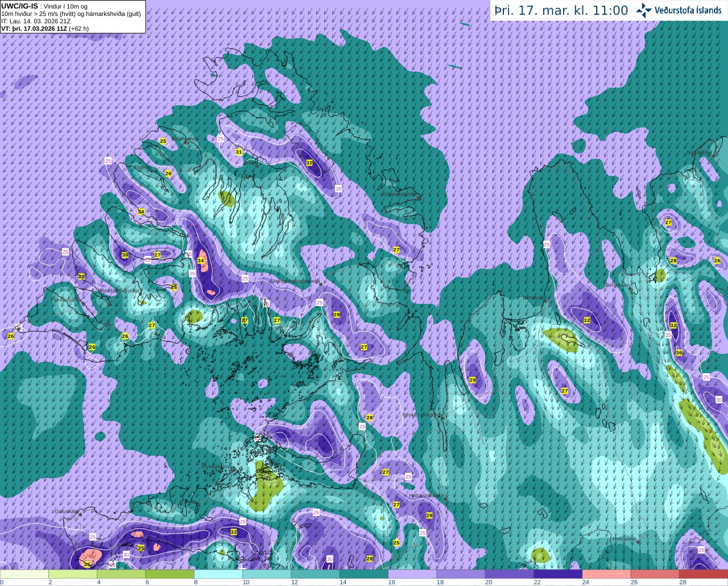The image size is (728, 586).
Task: Click the Veðurstofa Íslands logo emblem
Action: point(644,10)
